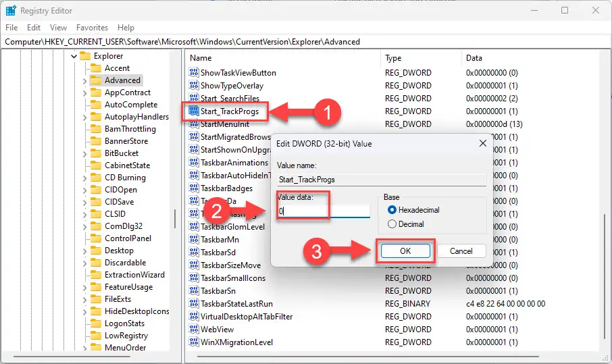
Task: Click the WinXMigrationLevel value icon
Action: (194, 342)
